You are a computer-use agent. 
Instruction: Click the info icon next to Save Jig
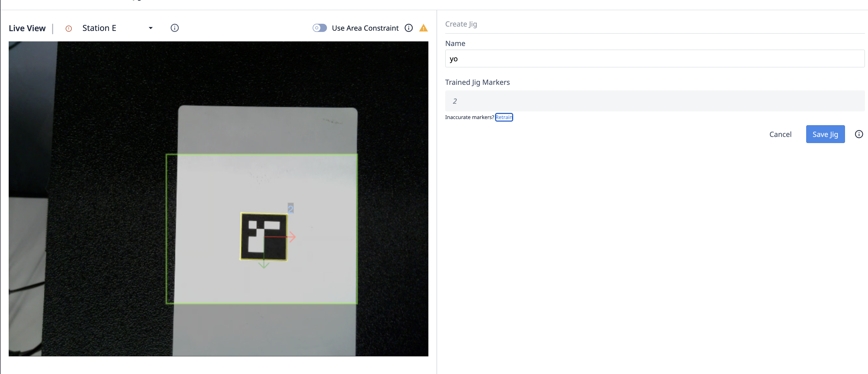click(859, 134)
